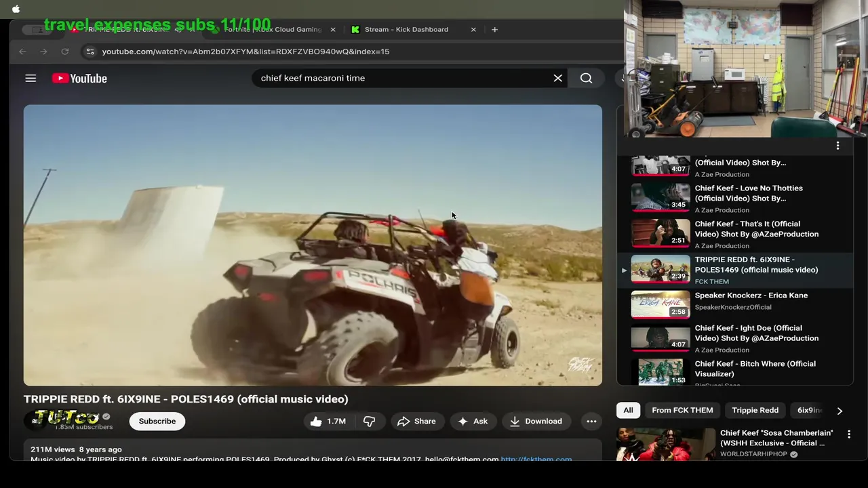The width and height of the screenshot is (868, 488).
Task: Open the fckthem.com link in description
Action: (x=536, y=460)
